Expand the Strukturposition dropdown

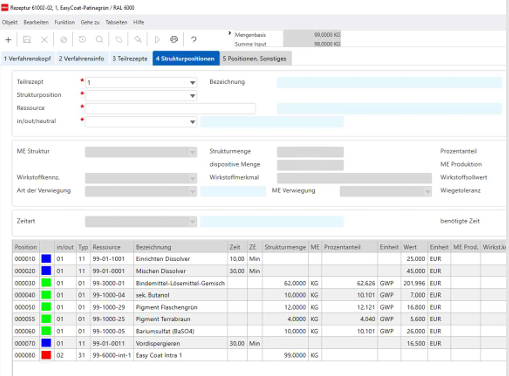(x=192, y=96)
